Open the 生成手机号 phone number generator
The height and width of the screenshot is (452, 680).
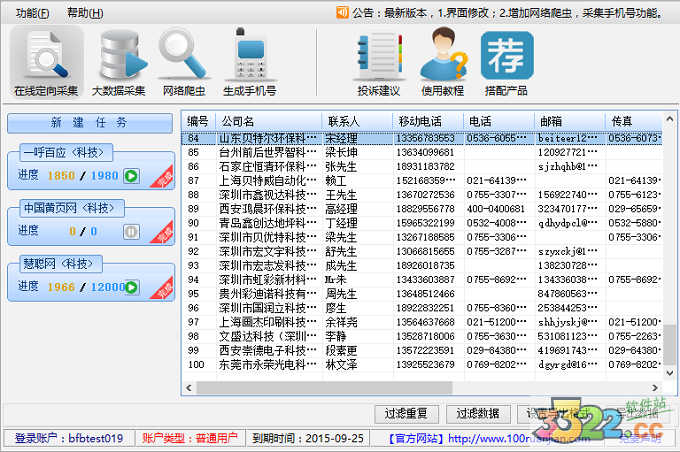pyautogui.click(x=249, y=61)
